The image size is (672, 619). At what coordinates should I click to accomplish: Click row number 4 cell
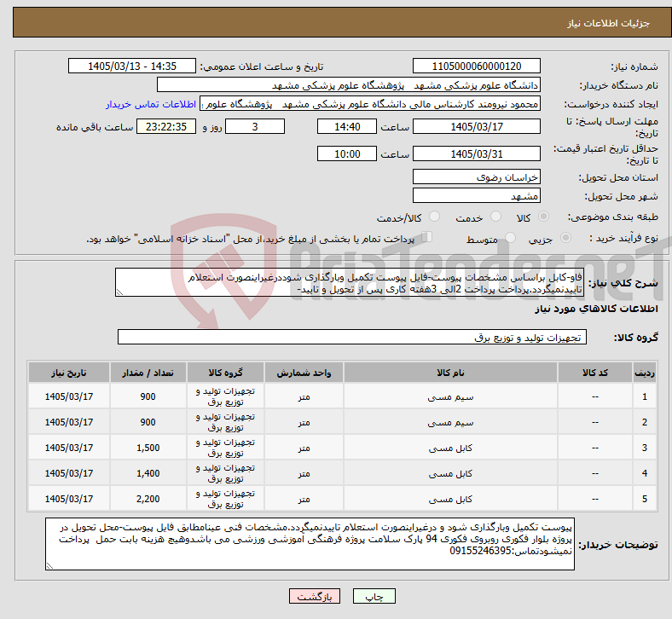point(644,473)
